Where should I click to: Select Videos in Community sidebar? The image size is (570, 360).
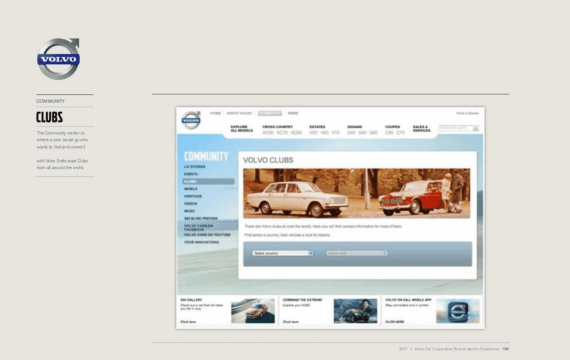(x=190, y=204)
